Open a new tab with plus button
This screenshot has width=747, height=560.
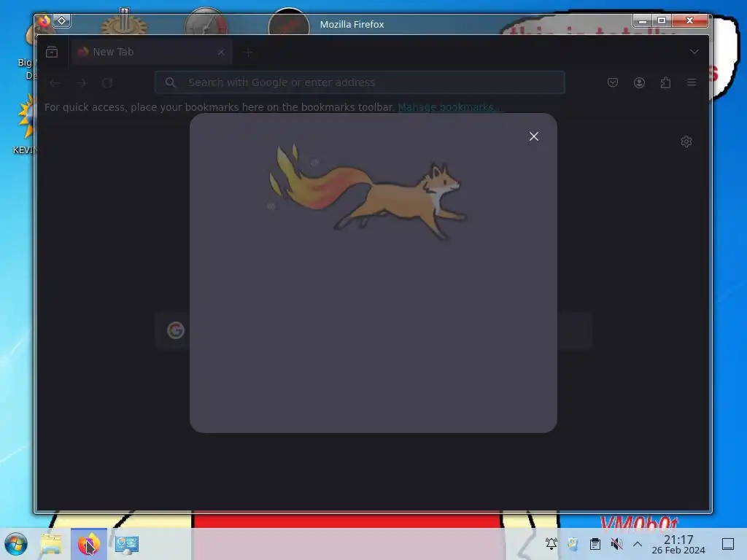click(x=248, y=52)
